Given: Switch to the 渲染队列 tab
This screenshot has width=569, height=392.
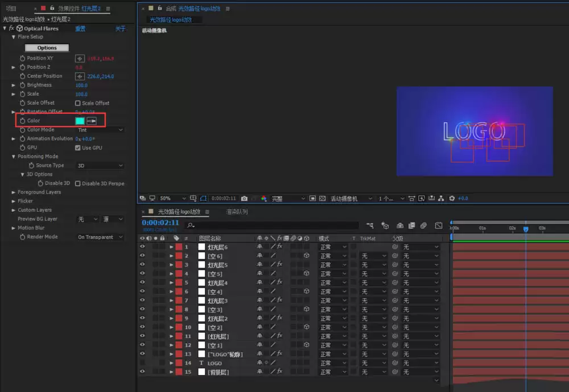Looking at the screenshot, I should point(237,212).
